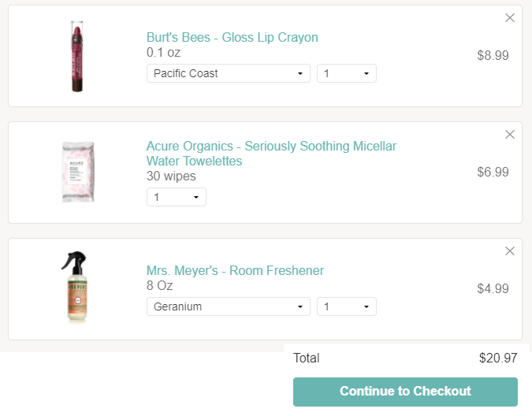Click the arrow on towelettes quantity selector
The height and width of the screenshot is (416, 532).
coord(196,197)
